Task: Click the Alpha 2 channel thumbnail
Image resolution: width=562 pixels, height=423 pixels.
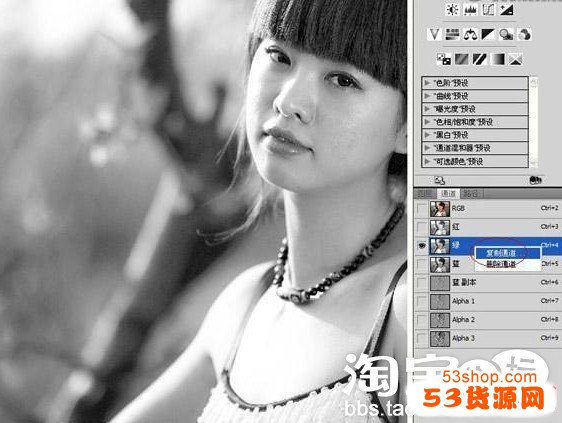Action: pyautogui.click(x=440, y=320)
